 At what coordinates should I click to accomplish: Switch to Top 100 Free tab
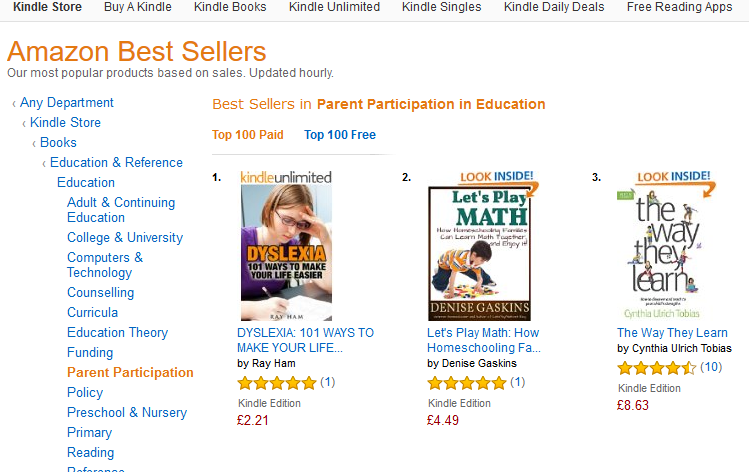[x=340, y=135]
